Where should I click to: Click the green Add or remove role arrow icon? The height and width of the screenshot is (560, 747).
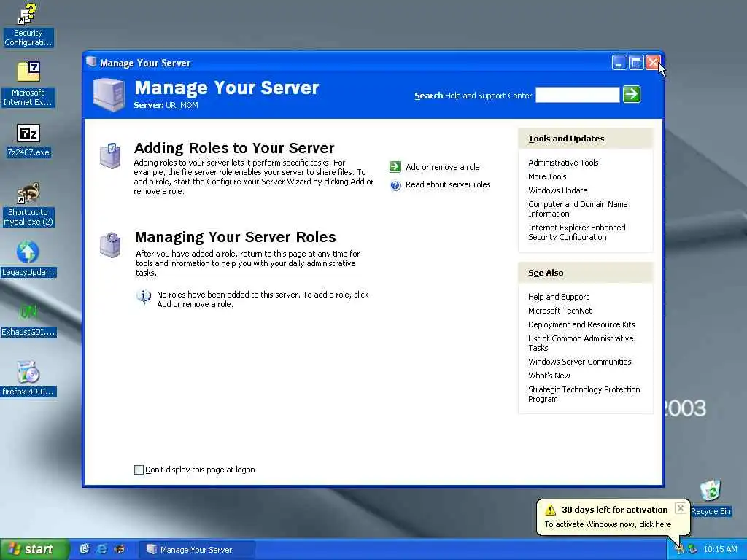(395, 167)
